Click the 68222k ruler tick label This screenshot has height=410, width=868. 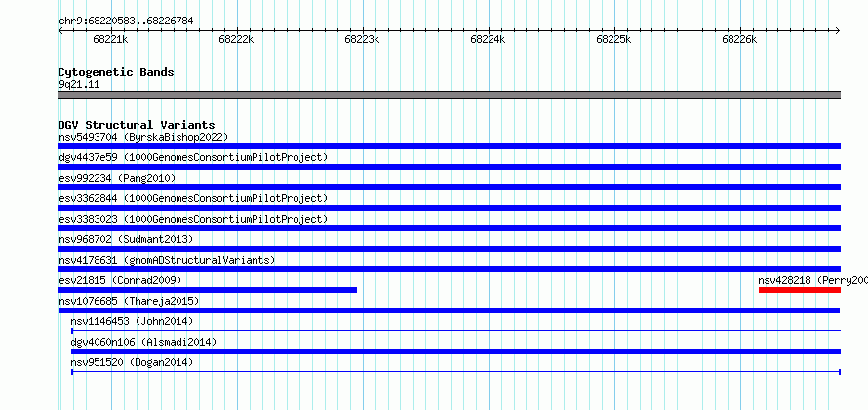(x=237, y=39)
